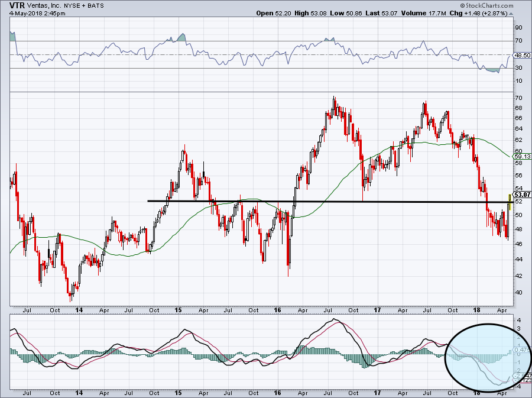Click the 90 label on RSI axis

point(518,28)
